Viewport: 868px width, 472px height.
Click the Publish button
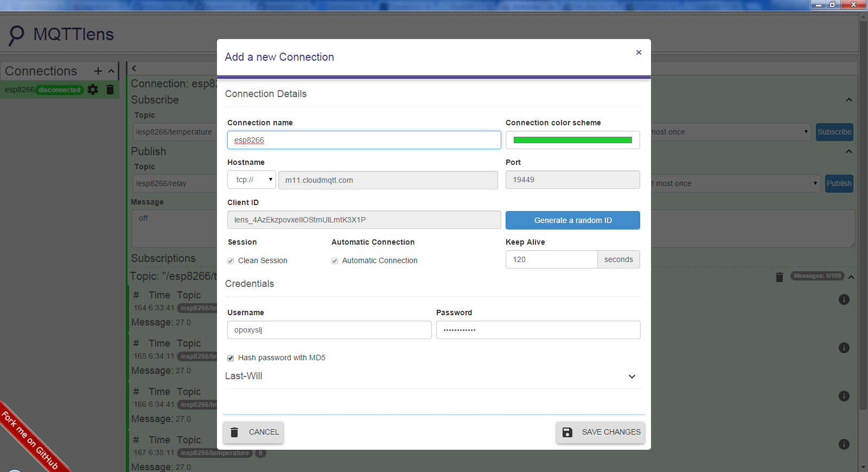[839, 183]
